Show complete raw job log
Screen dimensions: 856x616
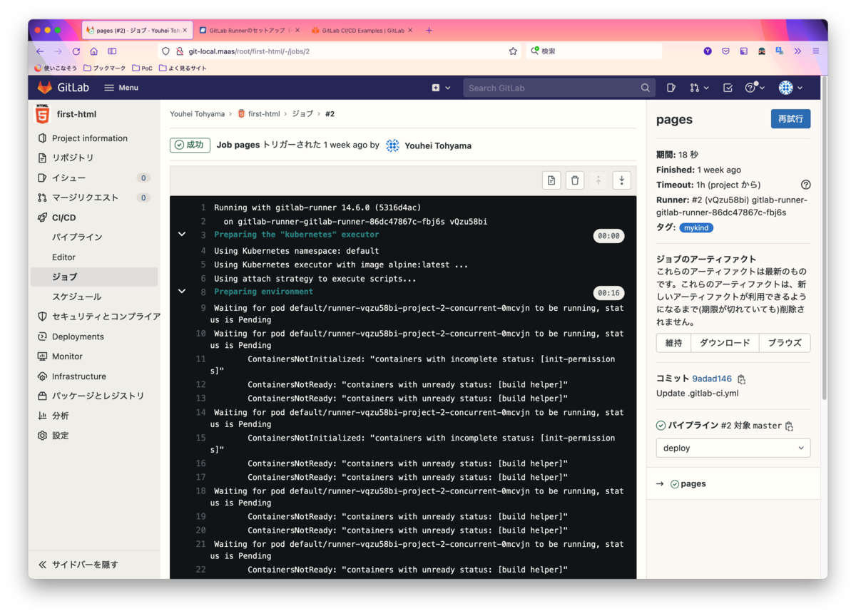pyautogui.click(x=551, y=180)
